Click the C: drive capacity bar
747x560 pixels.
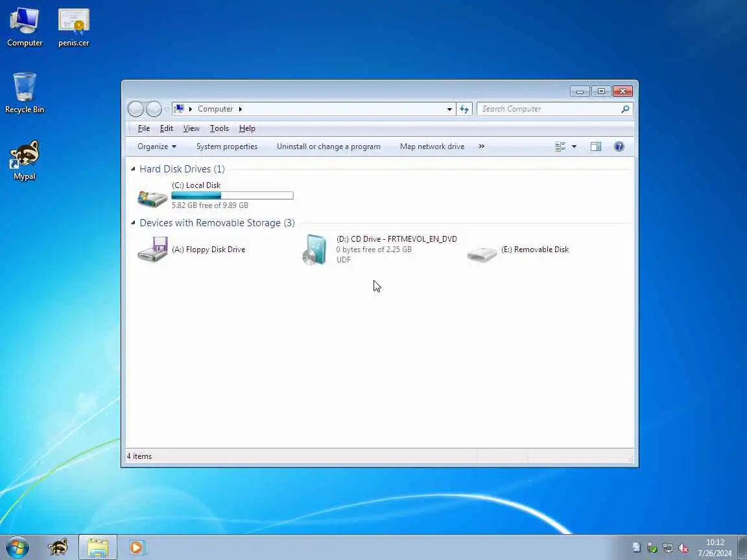(x=233, y=195)
